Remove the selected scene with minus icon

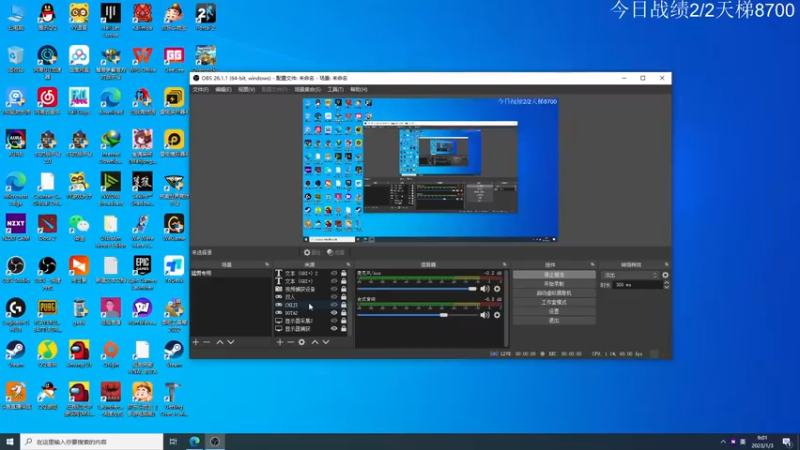point(207,342)
